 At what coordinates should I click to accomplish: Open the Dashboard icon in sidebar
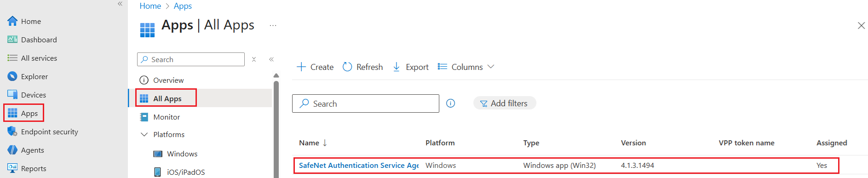coord(12,40)
